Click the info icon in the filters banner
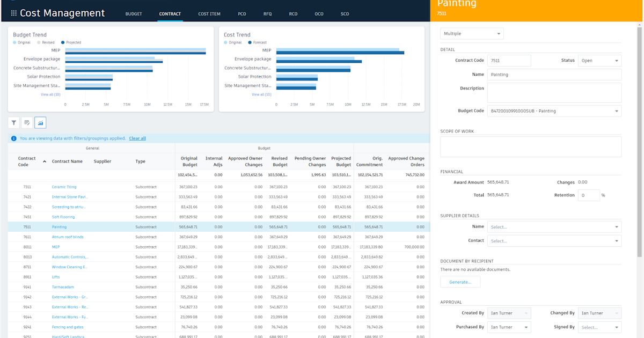 [13, 138]
